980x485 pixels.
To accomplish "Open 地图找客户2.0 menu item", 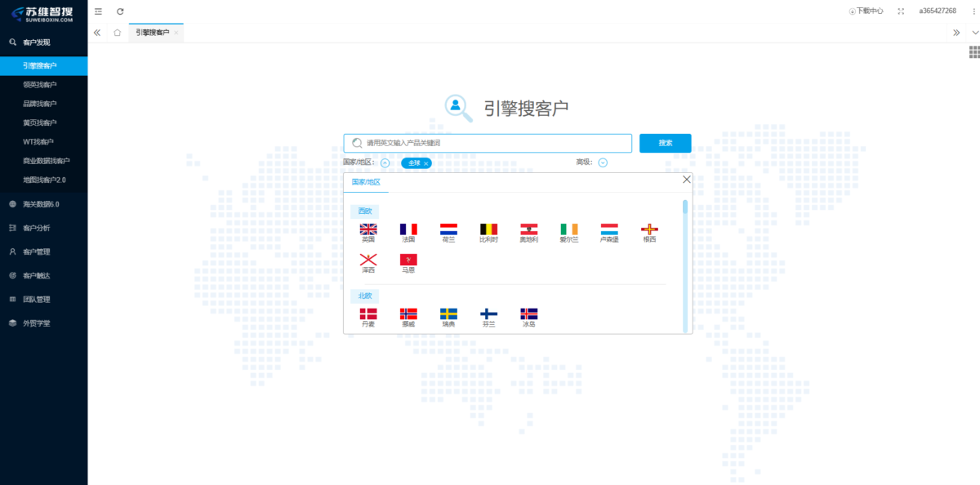I will [43, 180].
